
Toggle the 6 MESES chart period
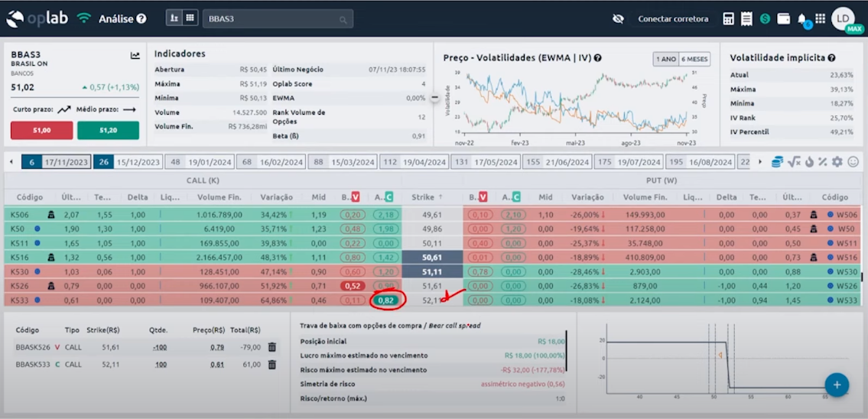tap(694, 59)
